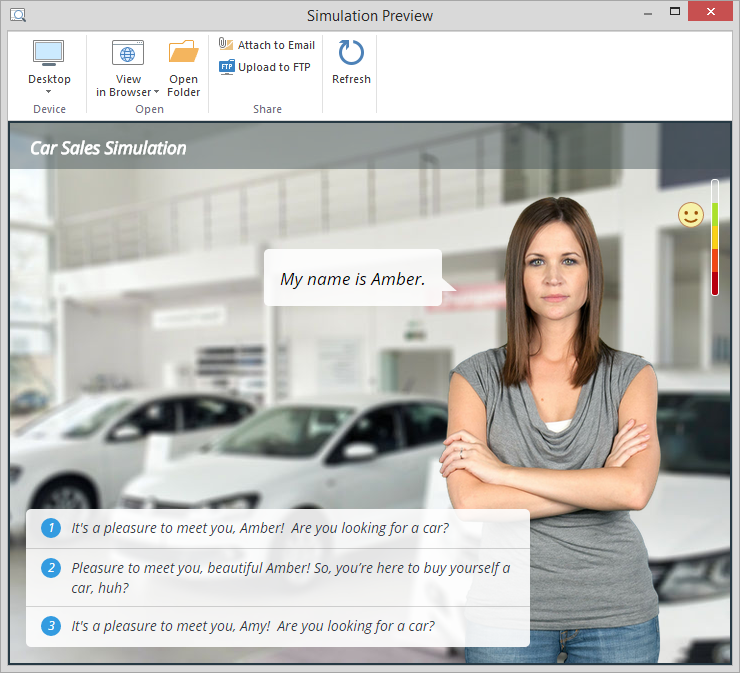
Task: Click the Attach to Email paperclip icon
Action: point(227,45)
